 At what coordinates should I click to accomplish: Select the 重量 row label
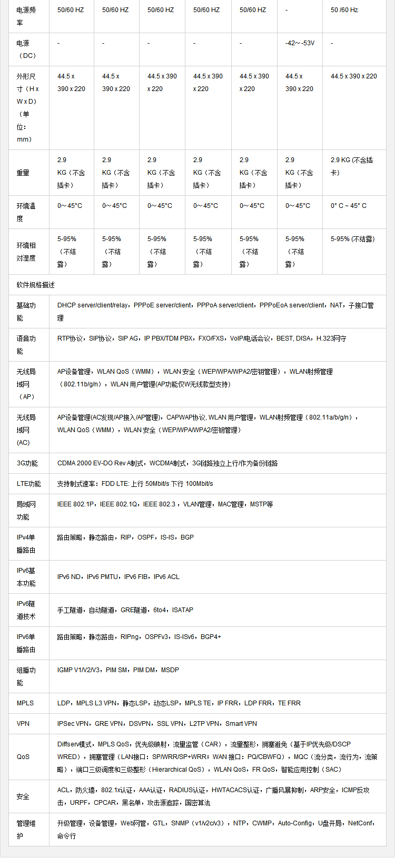(x=23, y=173)
